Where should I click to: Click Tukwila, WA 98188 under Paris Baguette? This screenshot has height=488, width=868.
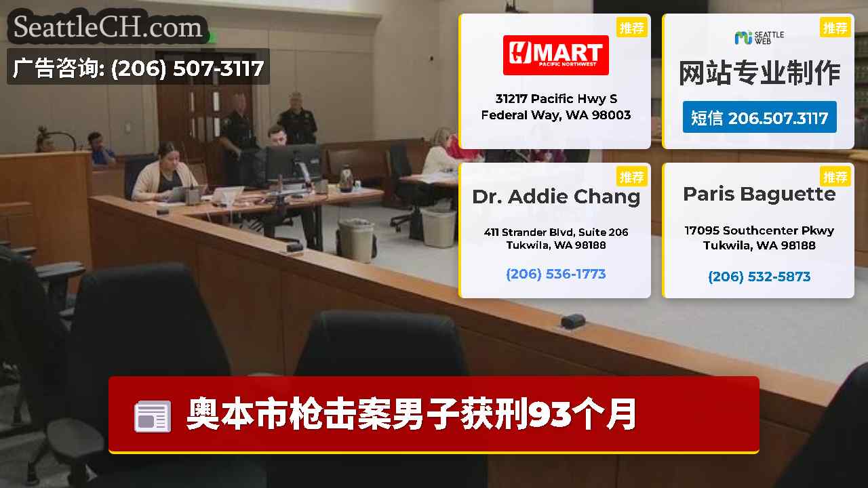click(759, 245)
